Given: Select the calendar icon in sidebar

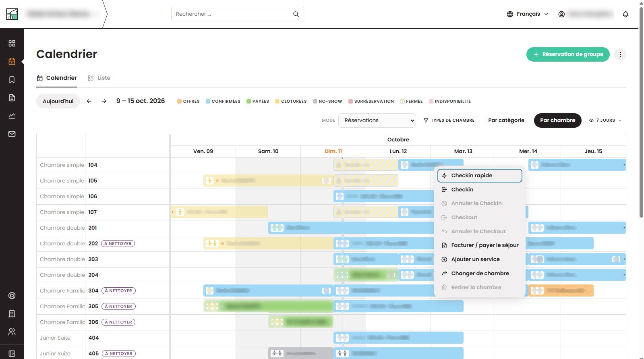Looking at the screenshot, I should 12,62.
